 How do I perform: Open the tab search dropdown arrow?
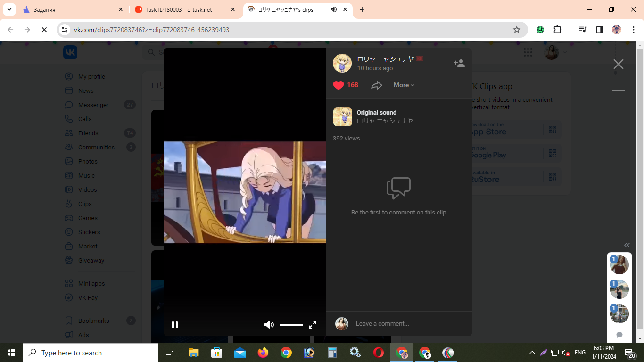point(9,9)
